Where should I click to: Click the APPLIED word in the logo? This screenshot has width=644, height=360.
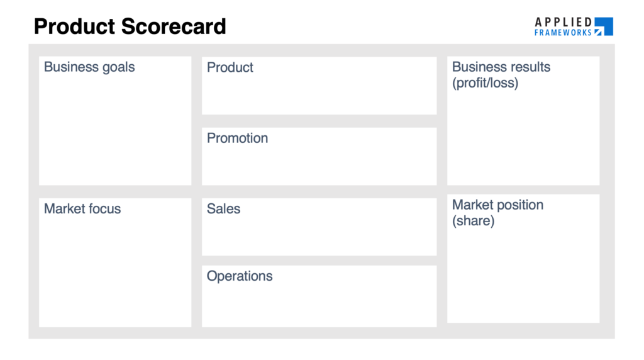click(563, 22)
